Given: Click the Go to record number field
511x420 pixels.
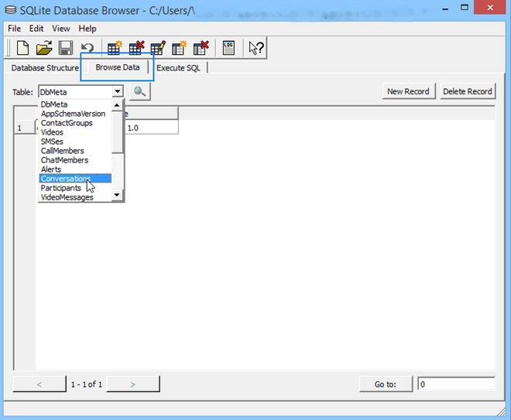Looking at the screenshot, I should click(x=456, y=384).
